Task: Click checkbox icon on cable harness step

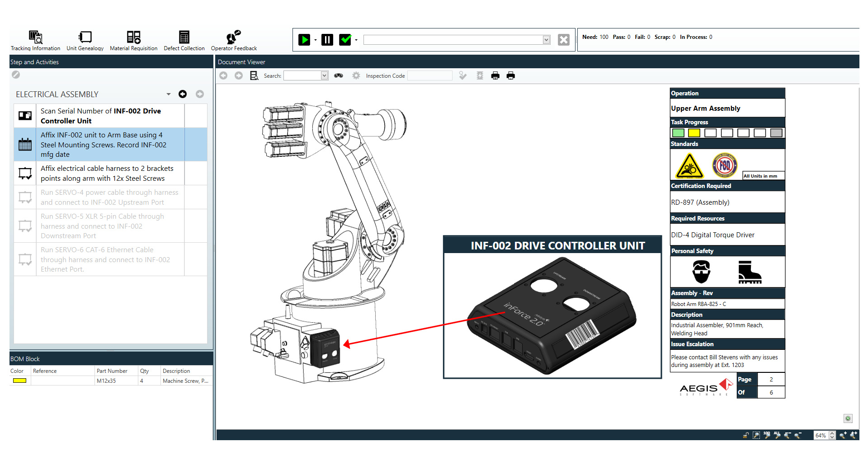Action: tap(25, 173)
